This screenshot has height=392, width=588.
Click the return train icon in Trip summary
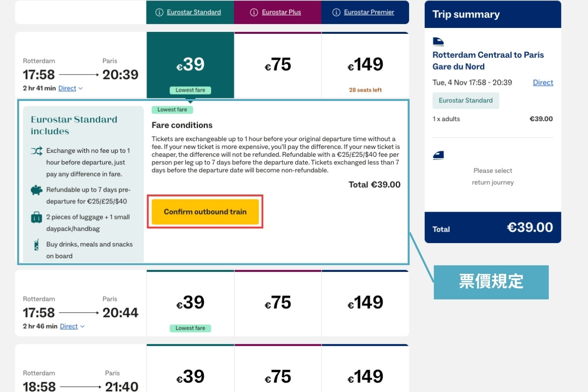point(438,155)
